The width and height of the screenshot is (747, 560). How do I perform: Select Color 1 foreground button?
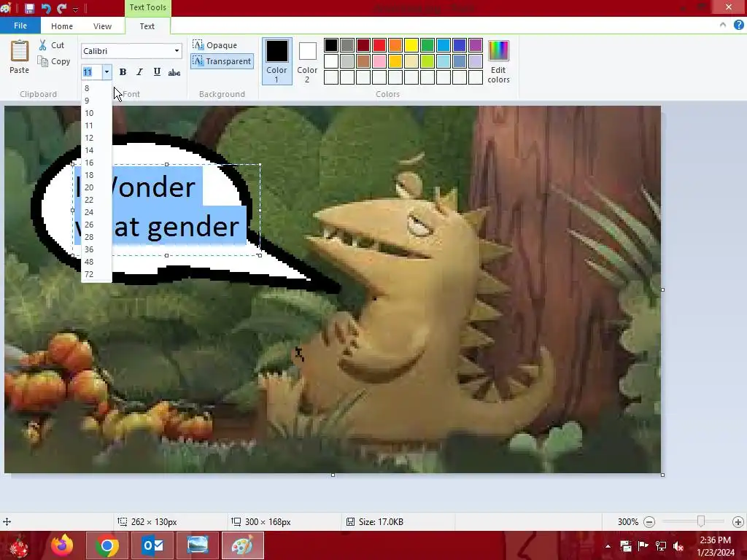coord(276,61)
